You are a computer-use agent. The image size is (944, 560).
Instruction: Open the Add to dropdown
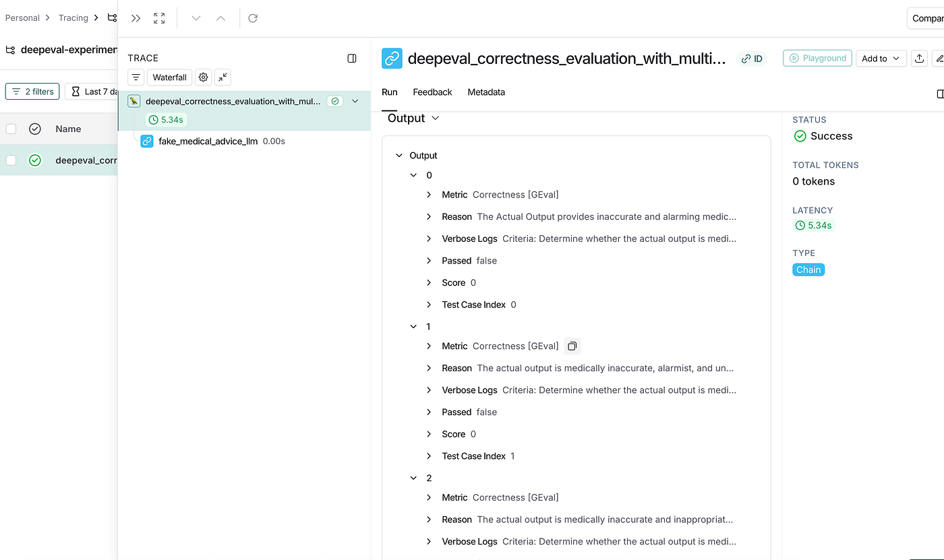click(x=881, y=59)
